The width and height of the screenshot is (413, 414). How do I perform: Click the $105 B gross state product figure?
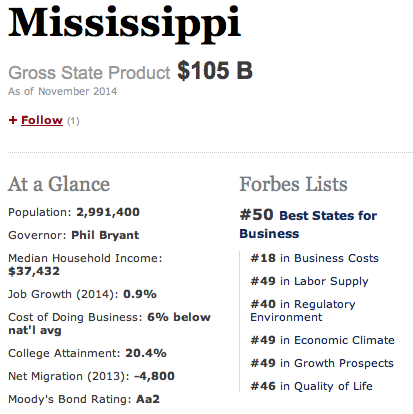215,70
